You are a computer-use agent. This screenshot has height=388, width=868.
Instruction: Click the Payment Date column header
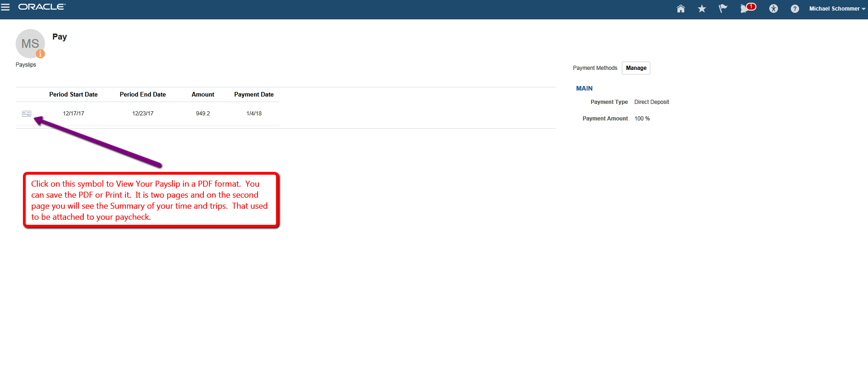[x=254, y=95]
